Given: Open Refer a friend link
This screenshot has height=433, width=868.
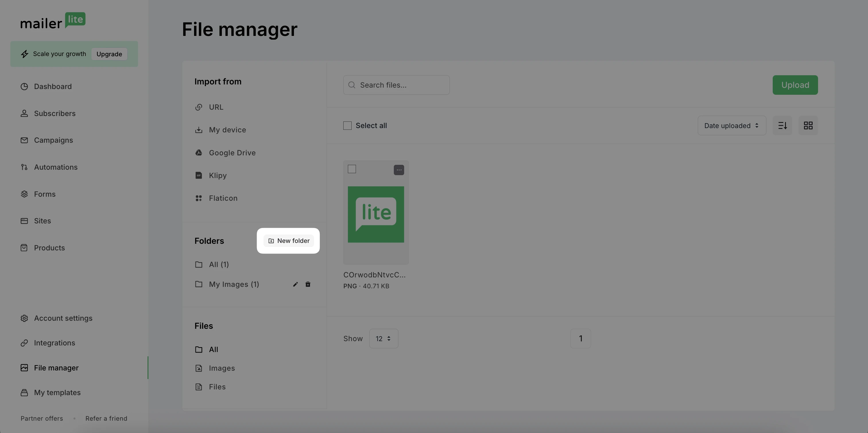Looking at the screenshot, I should (x=106, y=419).
